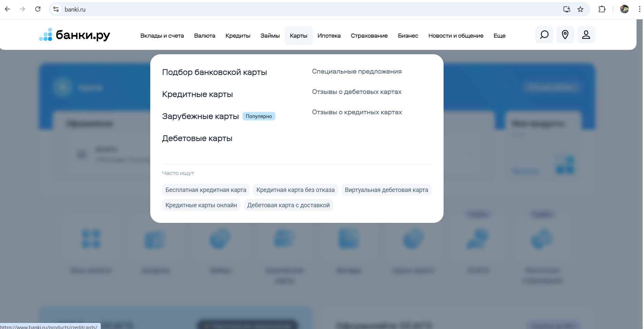Open Отзывы о дебетовых картах
The height and width of the screenshot is (329, 644).
click(357, 92)
